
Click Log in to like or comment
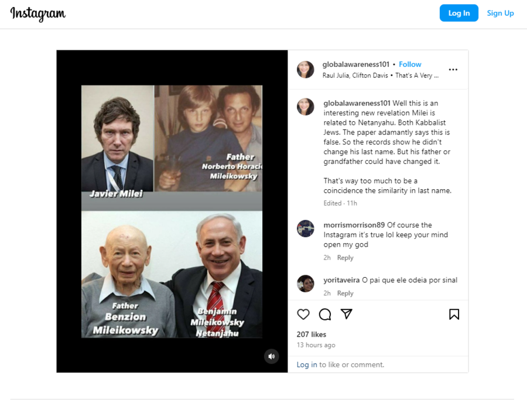tap(307, 364)
